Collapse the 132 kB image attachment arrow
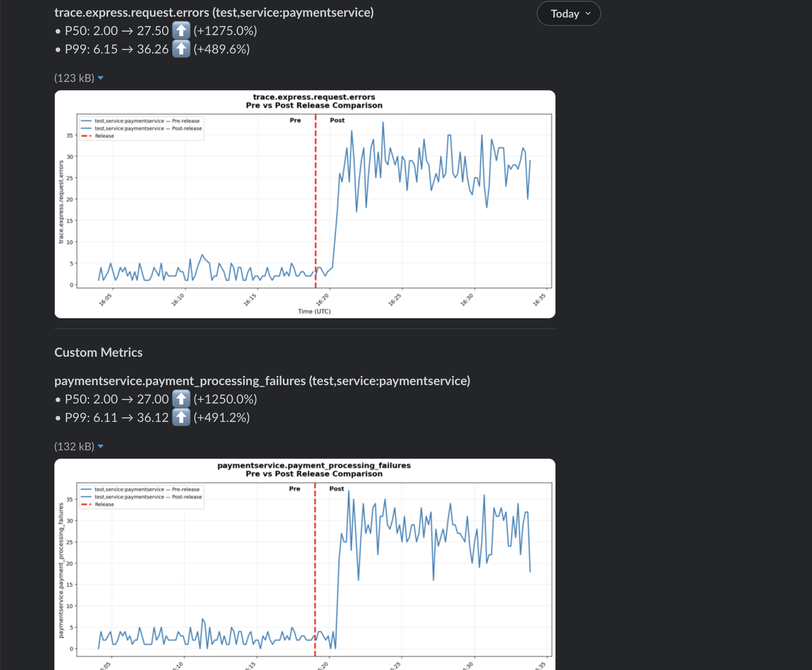 (101, 447)
